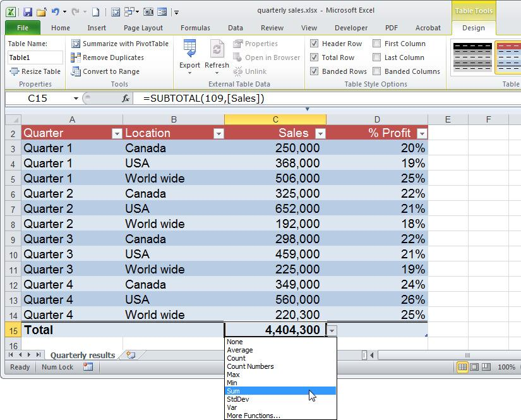This screenshot has width=521, height=420.
Task: Click the camera icon in Quick Access toolbar
Action: [x=148, y=12]
